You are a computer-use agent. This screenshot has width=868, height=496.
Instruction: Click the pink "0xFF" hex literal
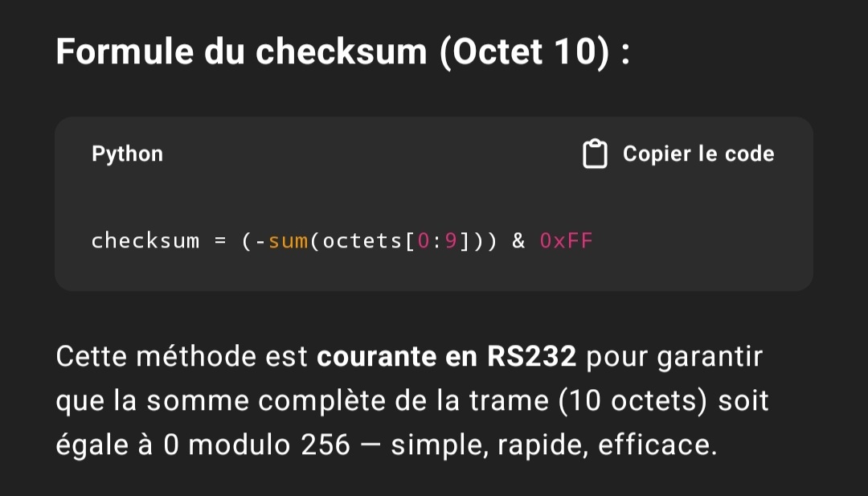click(566, 240)
